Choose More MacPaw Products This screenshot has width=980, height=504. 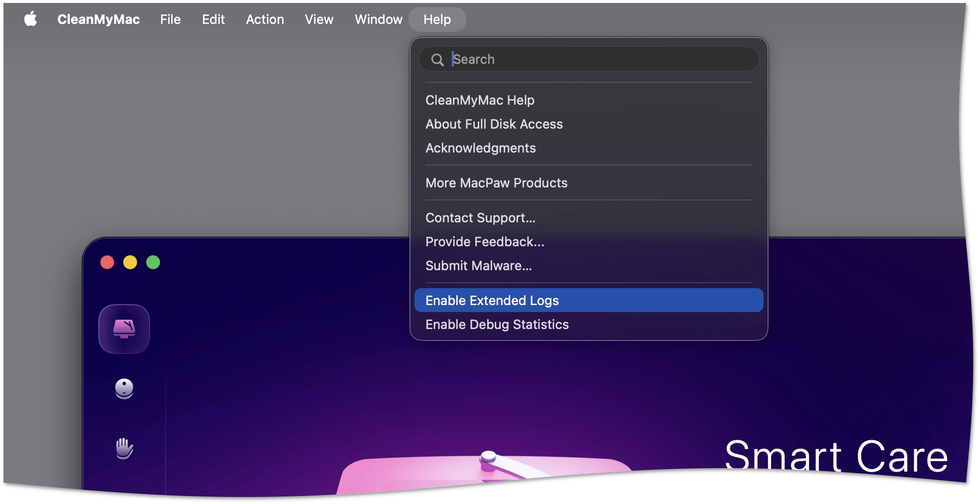pyautogui.click(x=589, y=183)
